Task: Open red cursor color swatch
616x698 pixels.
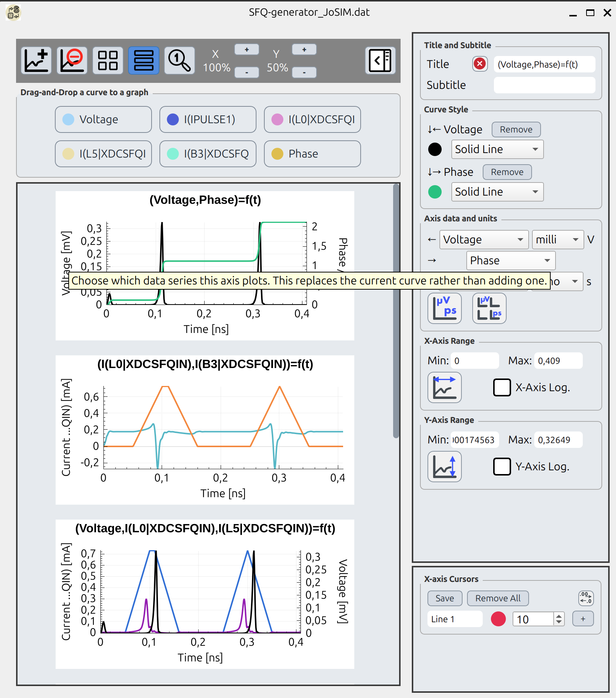Action: pyautogui.click(x=498, y=619)
